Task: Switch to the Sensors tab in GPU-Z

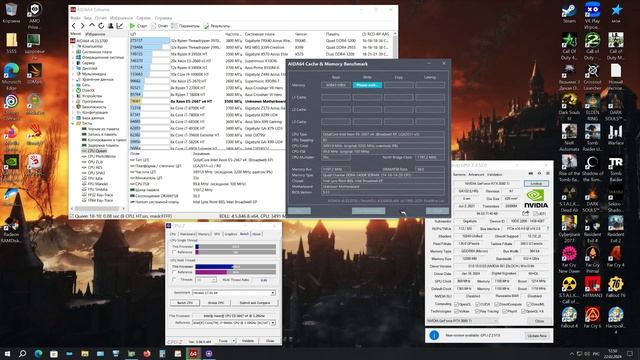Action: pos(459,174)
